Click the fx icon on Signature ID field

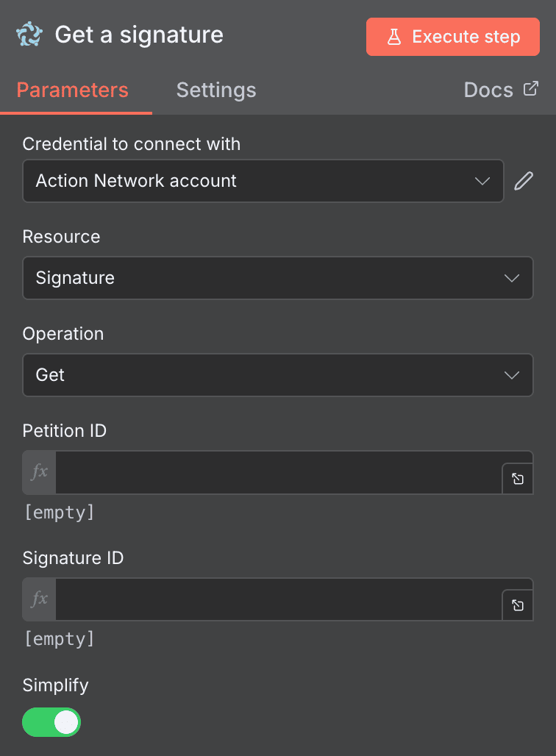(x=38, y=599)
